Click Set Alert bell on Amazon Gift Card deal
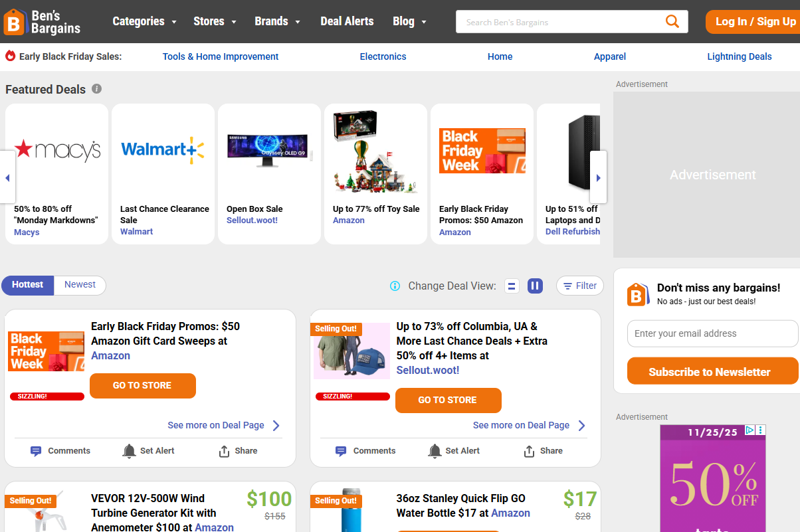The image size is (800, 532). pos(130,451)
